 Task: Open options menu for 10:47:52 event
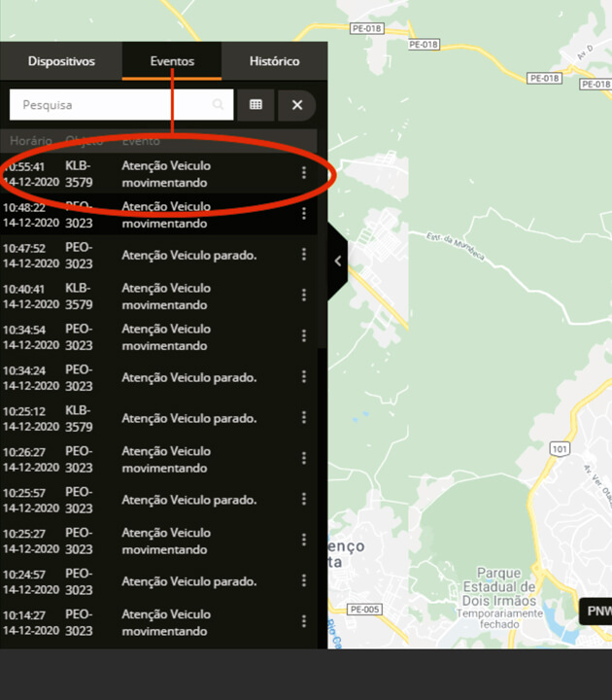point(304,255)
